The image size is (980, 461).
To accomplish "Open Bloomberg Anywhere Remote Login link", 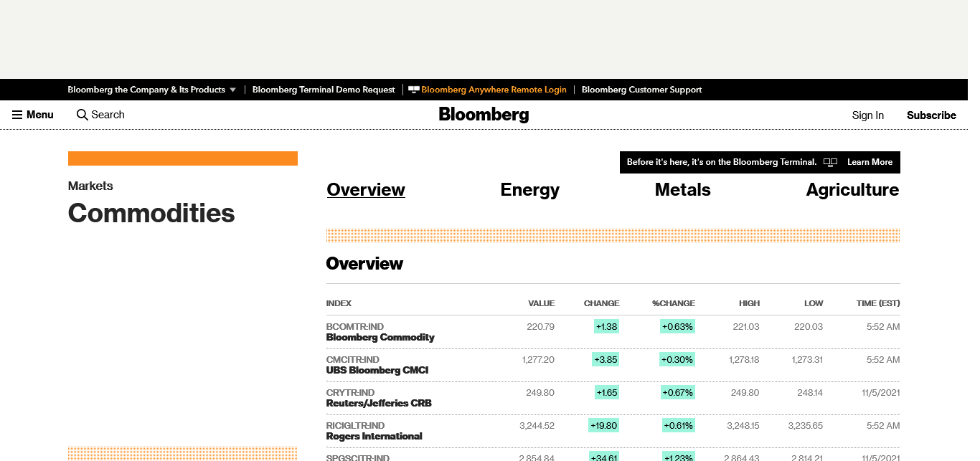I will click(x=494, y=90).
